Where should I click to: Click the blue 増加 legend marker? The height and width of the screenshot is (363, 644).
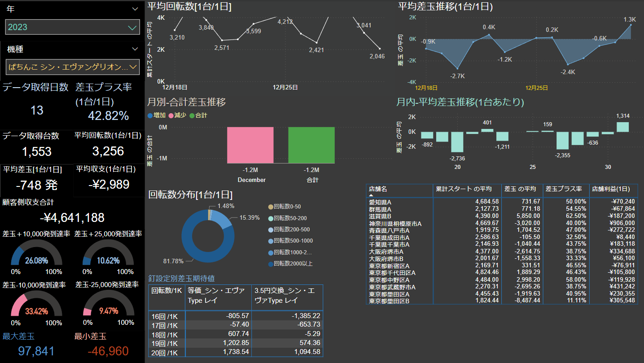point(150,115)
